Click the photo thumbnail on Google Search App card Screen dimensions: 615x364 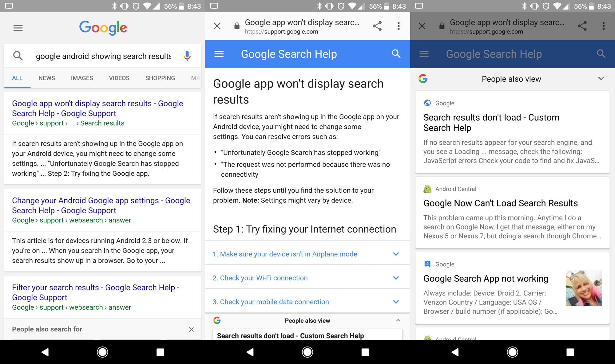(x=583, y=288)
